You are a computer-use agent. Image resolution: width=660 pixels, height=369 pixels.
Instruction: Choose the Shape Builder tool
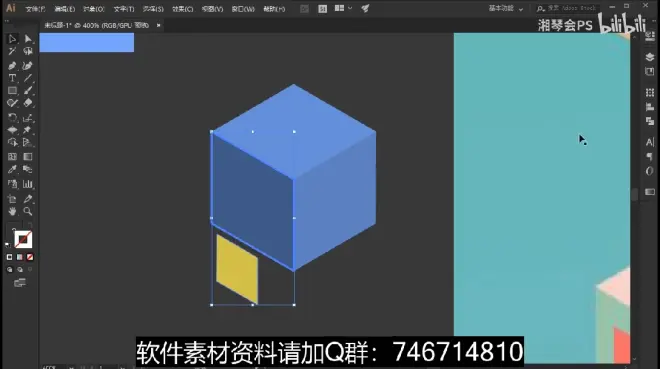(12, 142)
